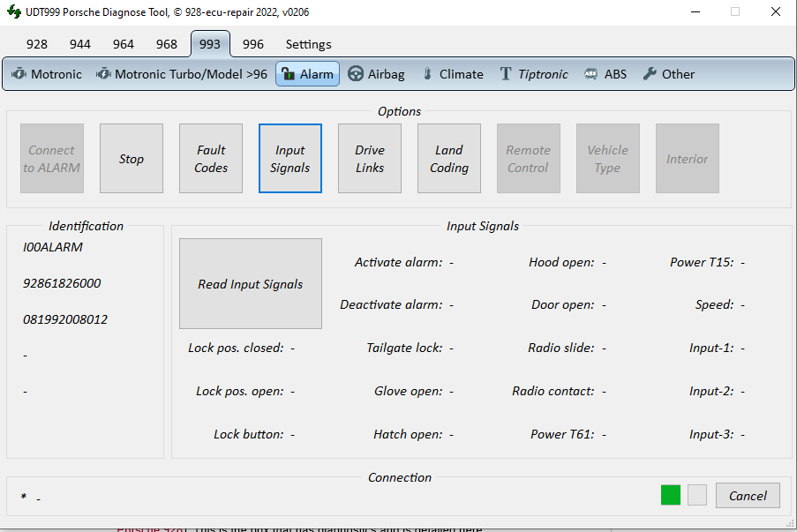Image resolution: width=797 pixels, height=532 pixels.
Task: Switch to the 928 model tab
Action: click(37, 44)
